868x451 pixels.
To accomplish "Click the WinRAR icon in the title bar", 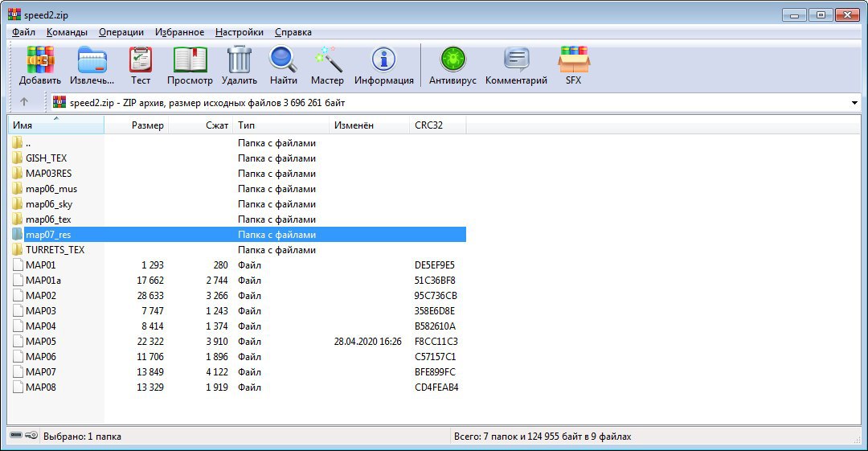I will 14,15.
